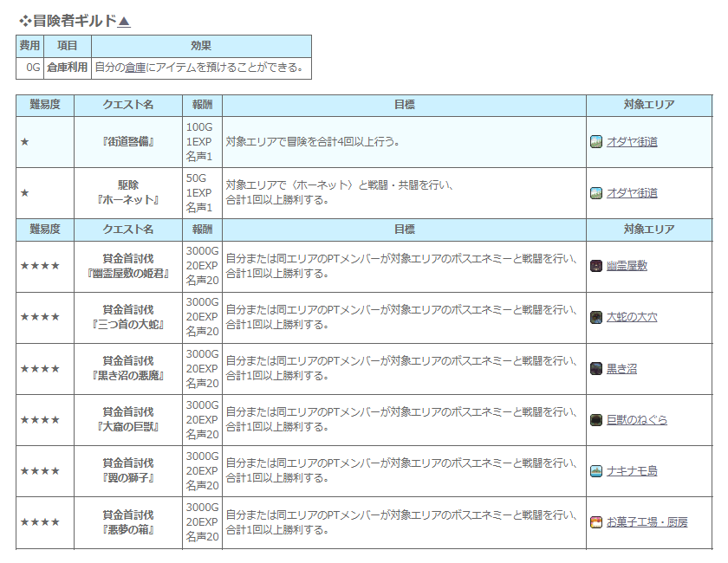Click the ▲ link beside 冒険者ギルド heading

(124, 22)
